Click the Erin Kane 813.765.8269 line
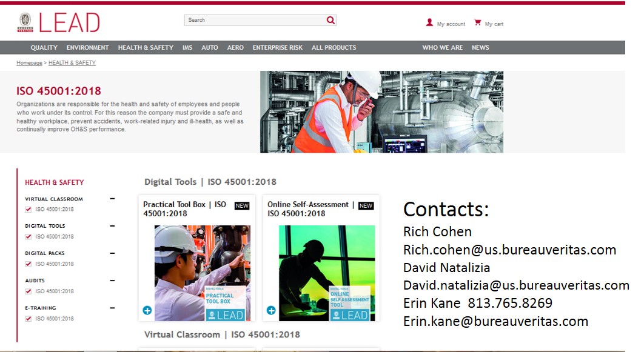 click(478, 303)
